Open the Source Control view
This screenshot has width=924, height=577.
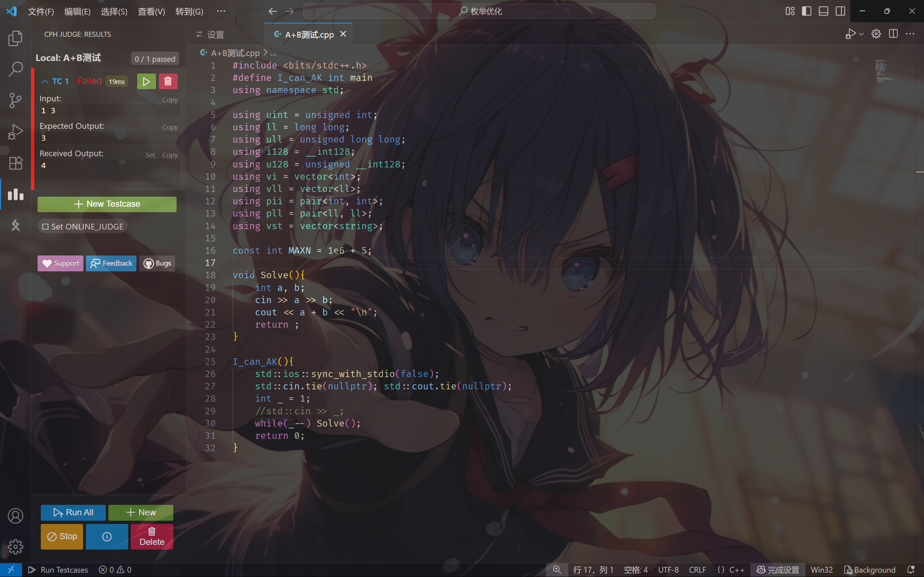[x=15, y=100]
